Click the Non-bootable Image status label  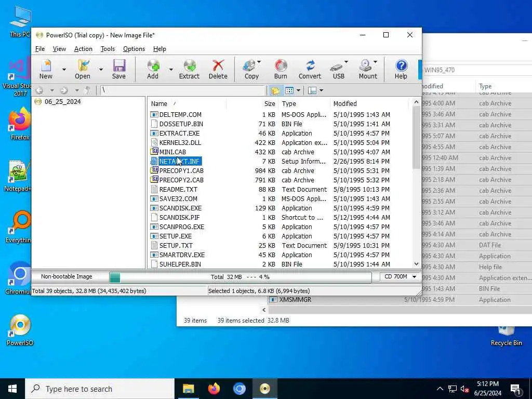coord(66,276)
